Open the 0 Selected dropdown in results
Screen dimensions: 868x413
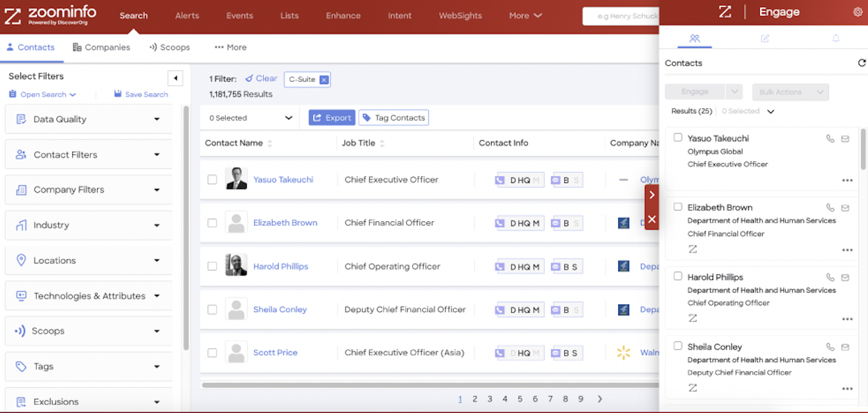(251, 118)
